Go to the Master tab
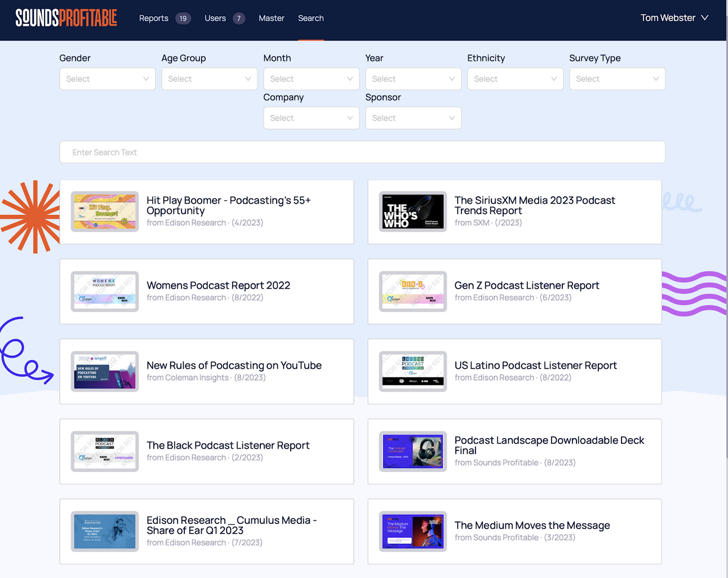 click(272, 18)
